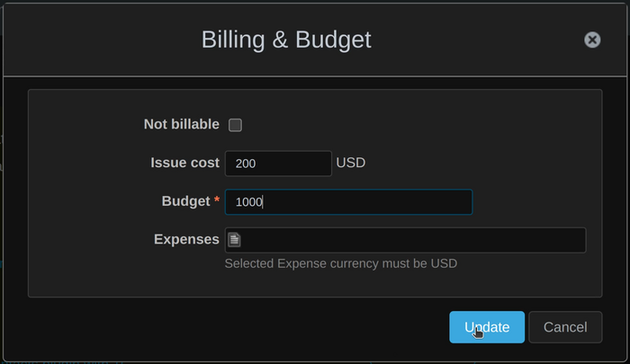
Task: Cancel the billing changes
Action: pos(564,327)
